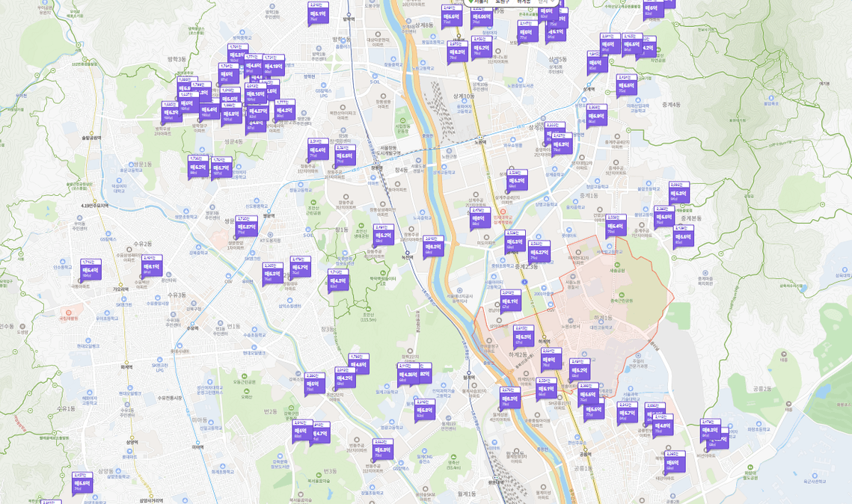Screen dimensions: 852x504
Task: Open the 매6.9억 price marker
Action: coord(597,116)
